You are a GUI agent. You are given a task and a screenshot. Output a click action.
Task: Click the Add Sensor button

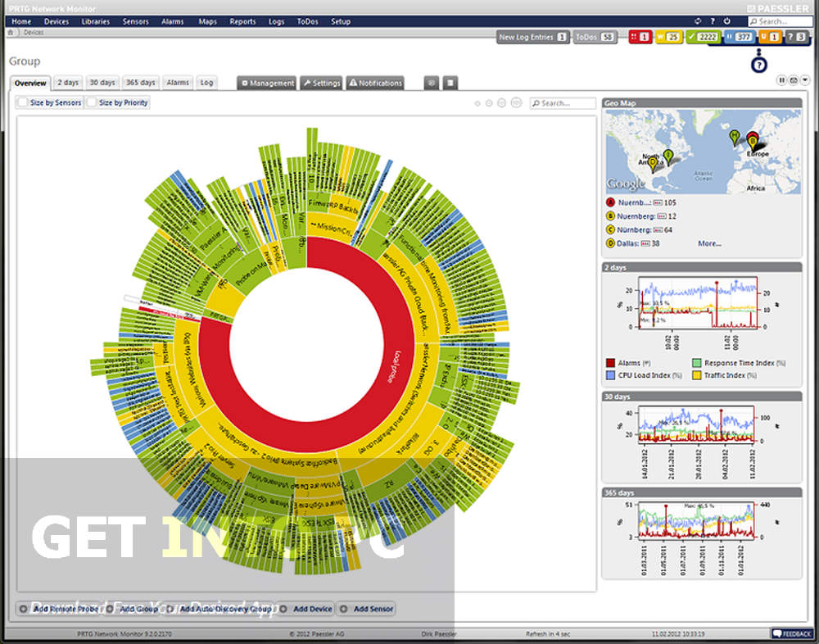[x=366, y=609]
